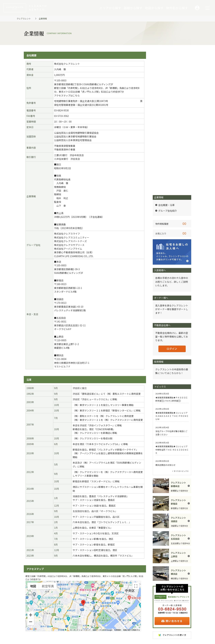
Task: Click 池袋店 office photo thumbnail
Action: (x=161, y=521)
